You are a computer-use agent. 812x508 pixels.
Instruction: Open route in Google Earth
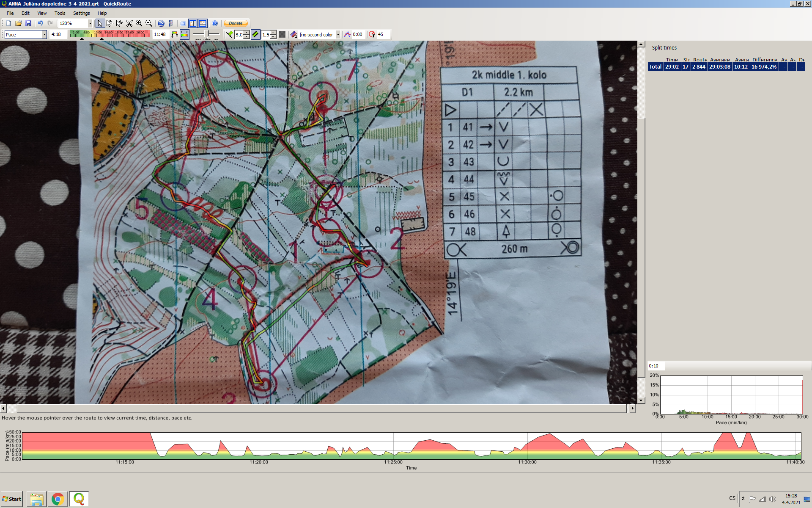click(161, 23)
